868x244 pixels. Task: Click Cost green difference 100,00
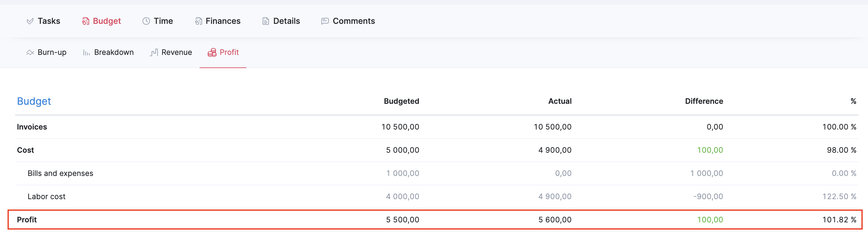(x=710, y=150)
